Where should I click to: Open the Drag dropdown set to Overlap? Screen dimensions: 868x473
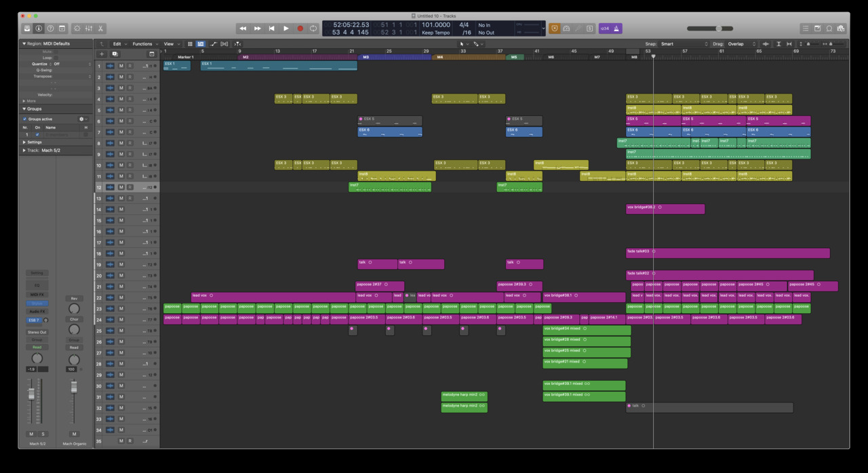(743, 44)
